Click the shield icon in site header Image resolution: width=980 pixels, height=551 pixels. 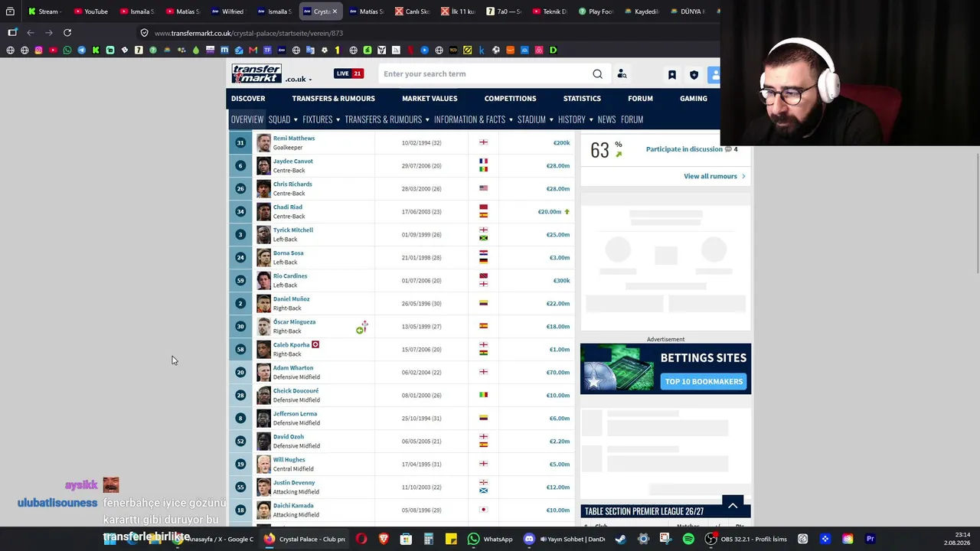pyautogui.click(x=694, y=75)
